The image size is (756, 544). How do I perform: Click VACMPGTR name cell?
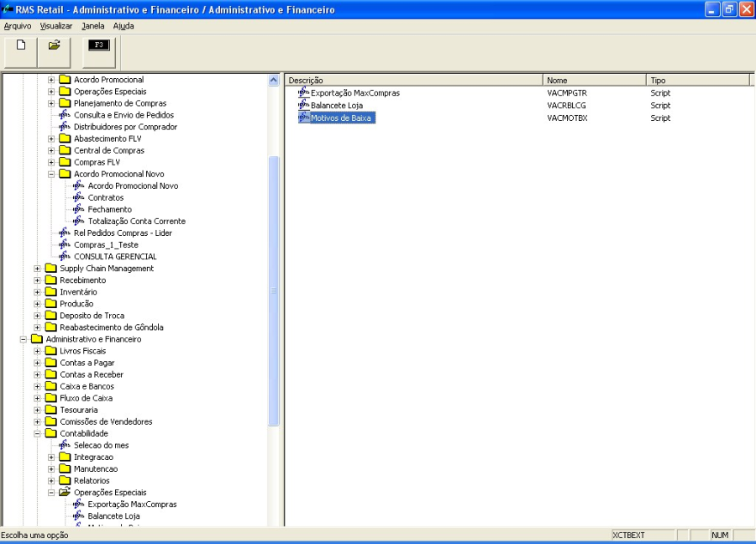tap(567, 93)
